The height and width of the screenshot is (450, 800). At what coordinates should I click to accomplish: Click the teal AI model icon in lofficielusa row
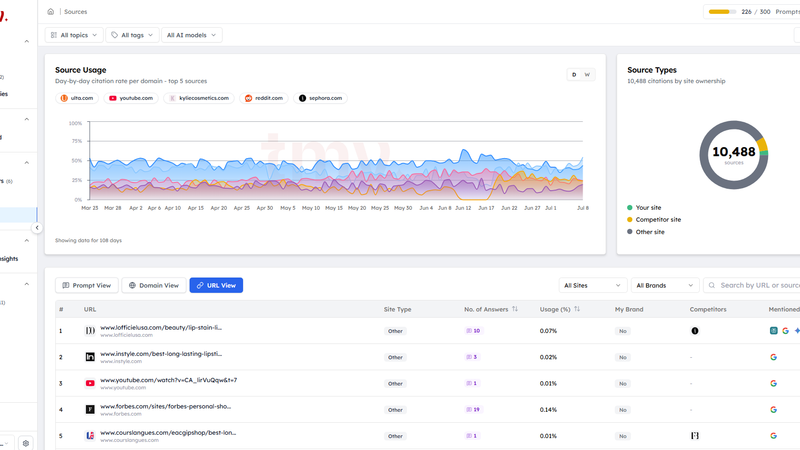[773, 331]
